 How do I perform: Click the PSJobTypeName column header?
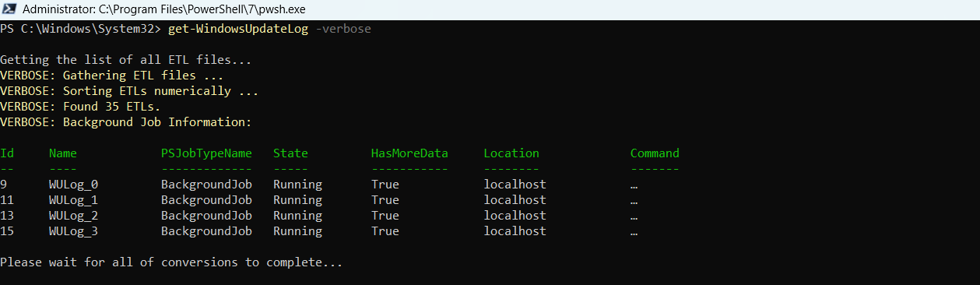(206, 153)
